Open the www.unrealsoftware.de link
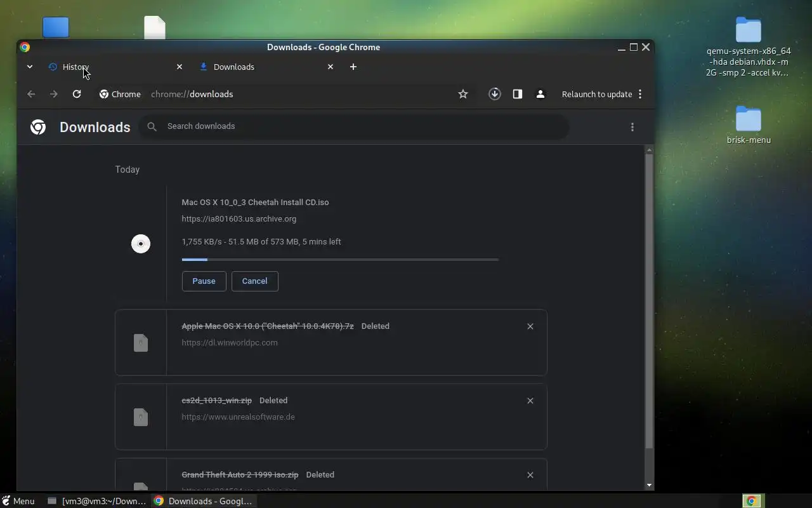The height and width of the screenshot is (508, 812). point(238,417)
